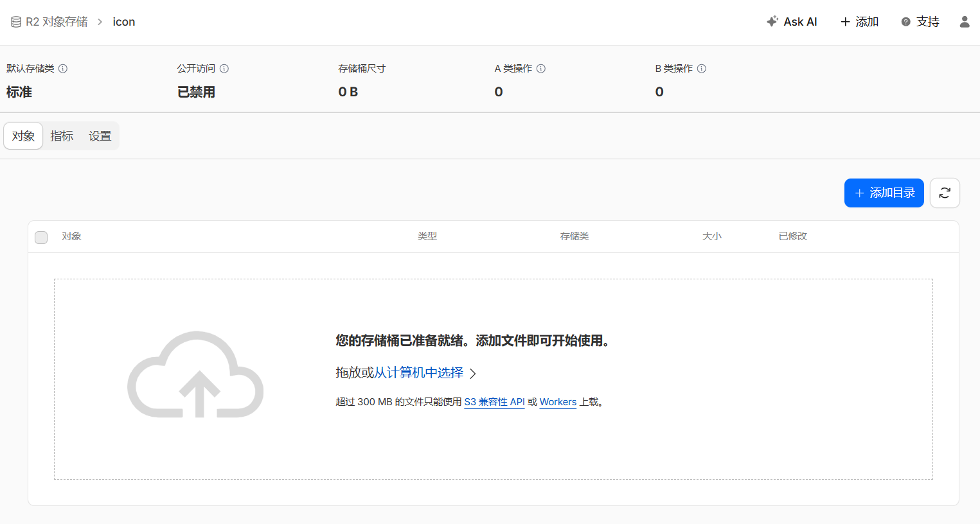Select 从计算机中选择 to upload files
Viewport: 980px width, 524px height.
point(419,372)
